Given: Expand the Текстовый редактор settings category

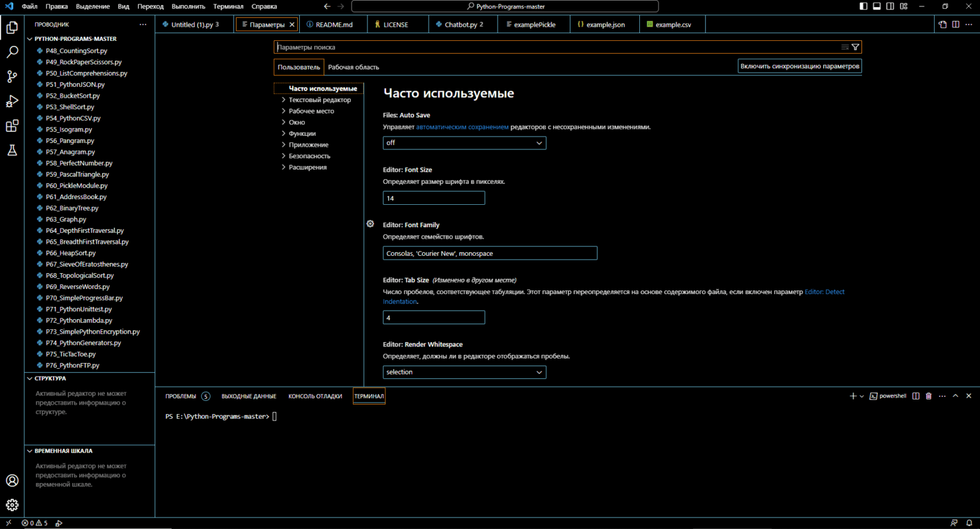Looking at the screenshot, I should [x=320, y=100].
